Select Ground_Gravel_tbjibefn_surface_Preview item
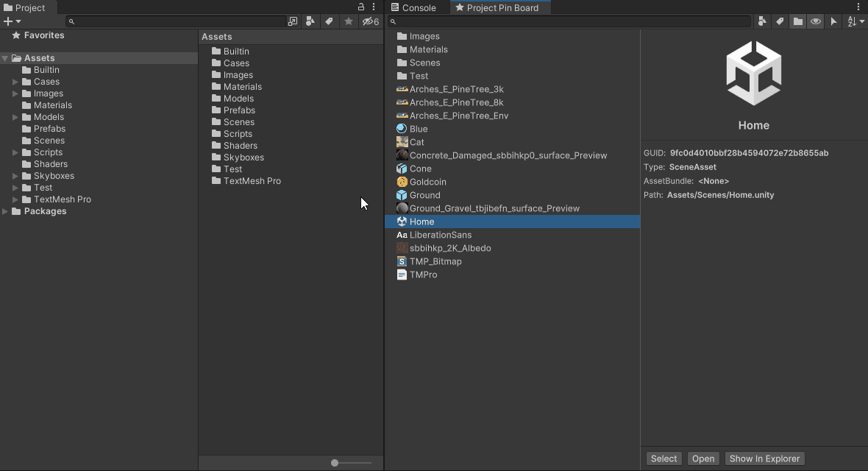Viewport: 868px width, 471px height. (512, 209)
